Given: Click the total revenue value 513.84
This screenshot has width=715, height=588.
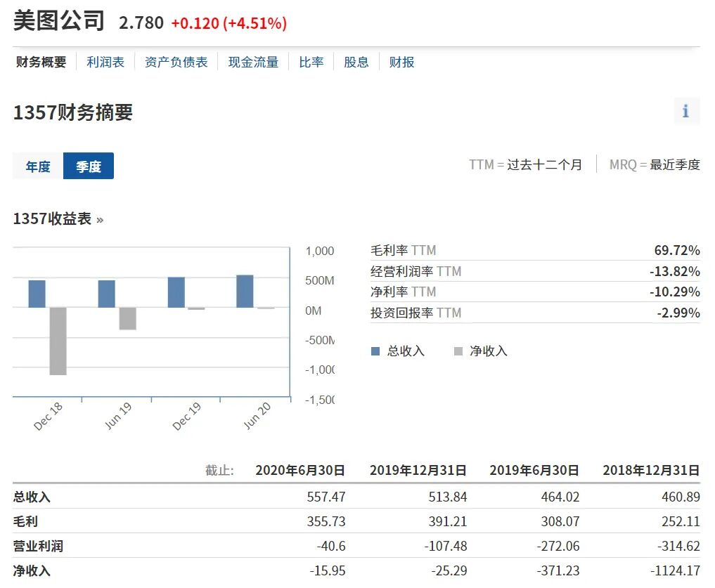Looking at the screenshot, I should 447,497.
